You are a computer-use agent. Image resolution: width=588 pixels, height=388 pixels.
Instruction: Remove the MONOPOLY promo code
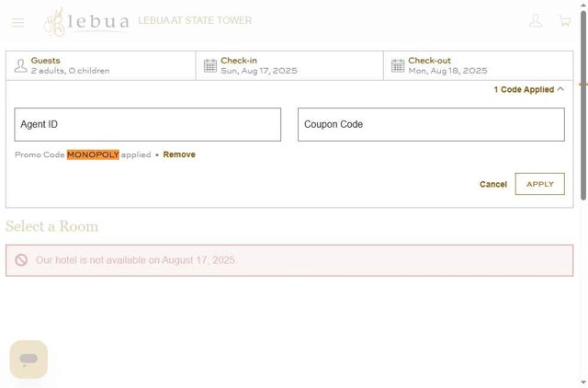point(179,154)
